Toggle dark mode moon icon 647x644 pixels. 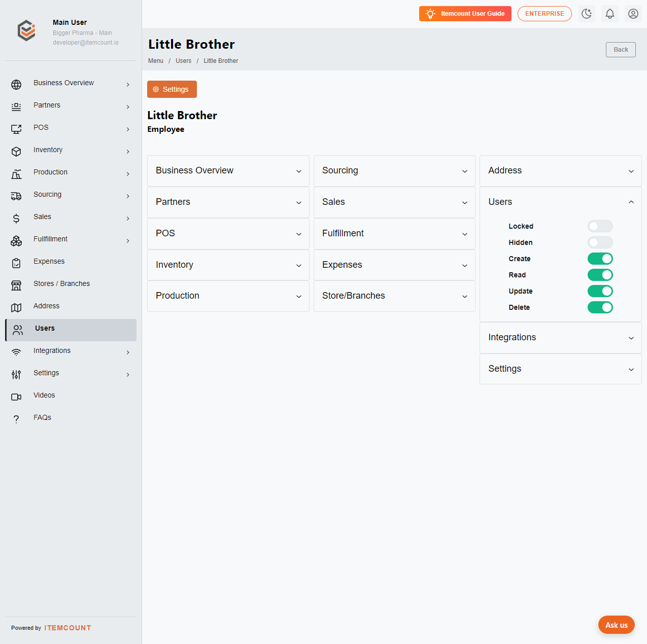click(x=587, y=14)
